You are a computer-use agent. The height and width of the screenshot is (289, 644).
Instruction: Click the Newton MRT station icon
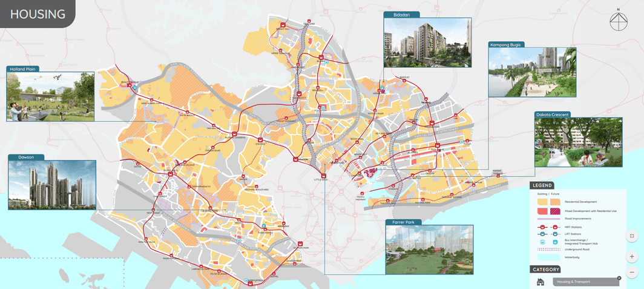(x=296, y=159)
